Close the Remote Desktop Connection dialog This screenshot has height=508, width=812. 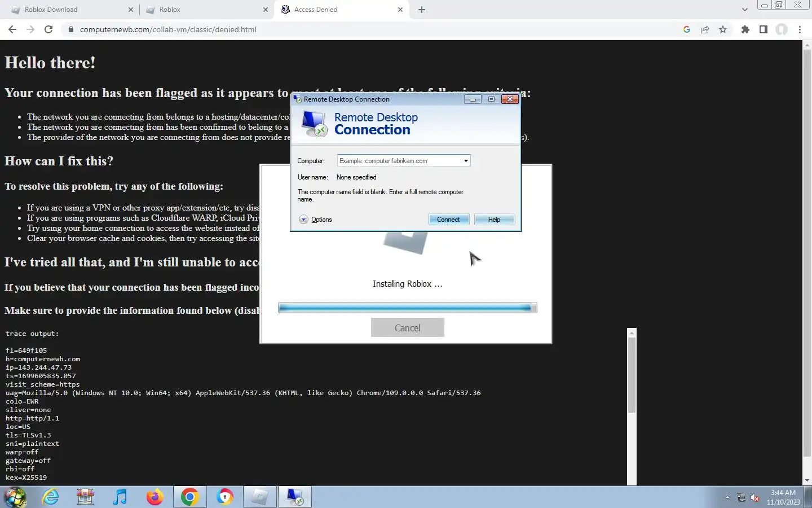click(x=510, y=99)
